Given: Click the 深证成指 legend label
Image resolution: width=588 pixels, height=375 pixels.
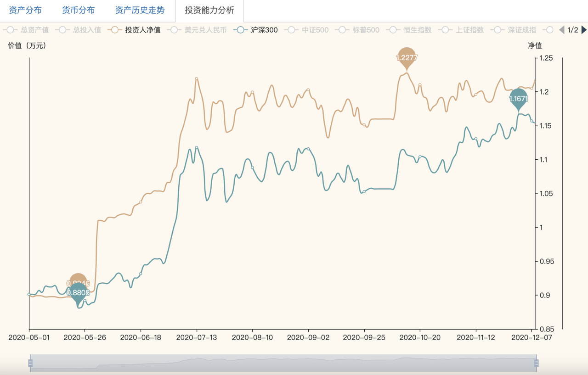Looking at the screenshot, I should tap(522, 30).
